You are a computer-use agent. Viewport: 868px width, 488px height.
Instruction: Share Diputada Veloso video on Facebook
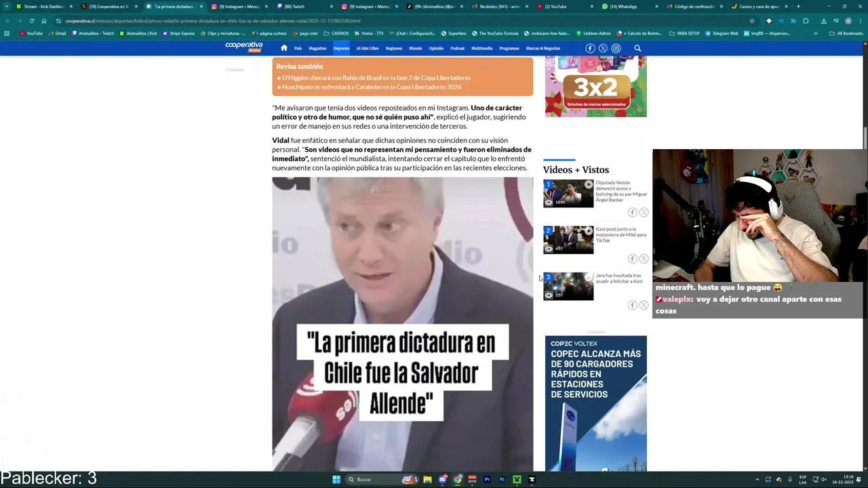point(632,213)
